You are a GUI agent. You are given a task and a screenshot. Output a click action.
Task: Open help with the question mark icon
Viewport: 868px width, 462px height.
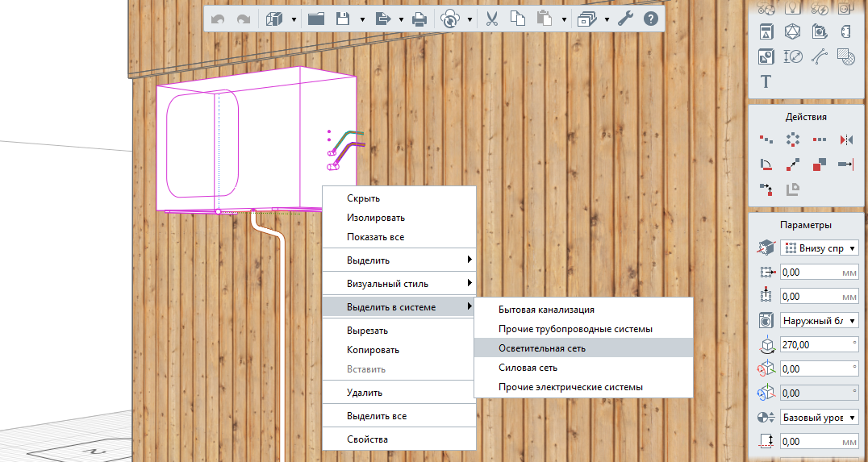click(652, 19)
